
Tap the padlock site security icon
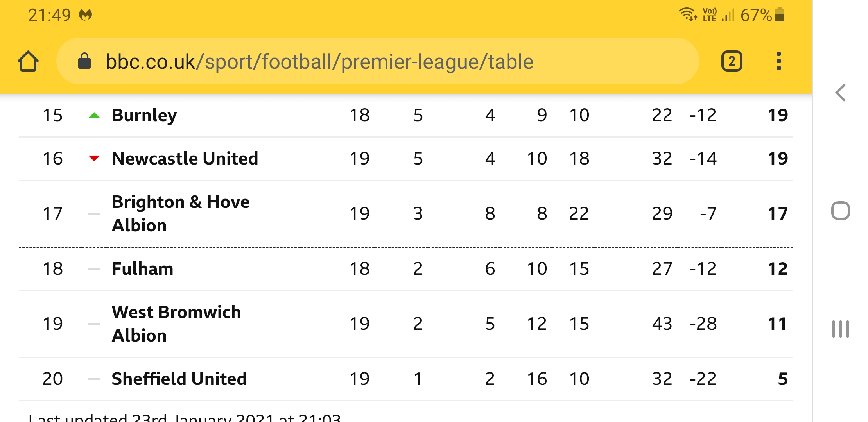[x=84, y=61]
